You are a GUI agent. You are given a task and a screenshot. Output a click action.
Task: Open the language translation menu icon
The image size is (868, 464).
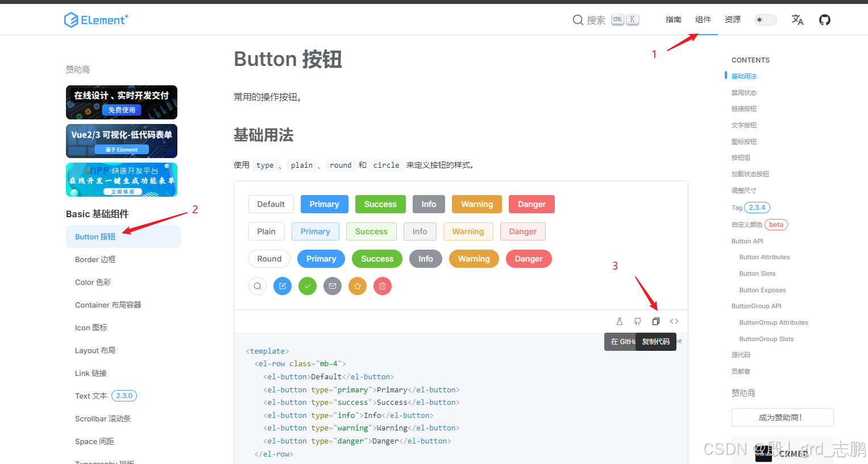click(x=798, y=20)
